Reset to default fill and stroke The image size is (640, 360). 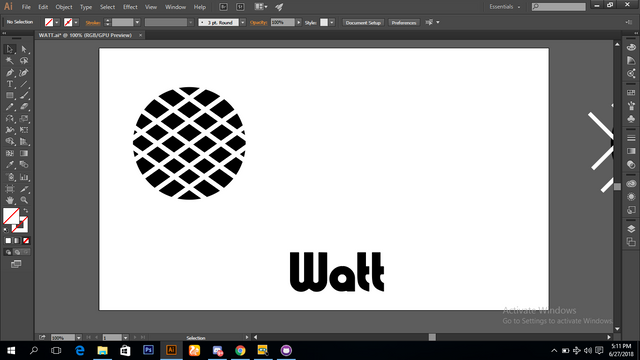6,230
